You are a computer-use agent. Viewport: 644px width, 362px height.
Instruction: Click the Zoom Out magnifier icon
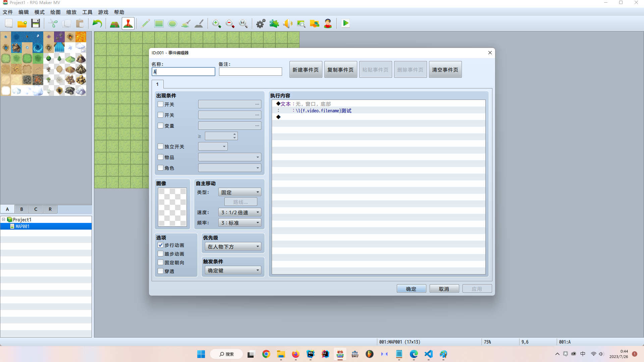coord(230,23)
